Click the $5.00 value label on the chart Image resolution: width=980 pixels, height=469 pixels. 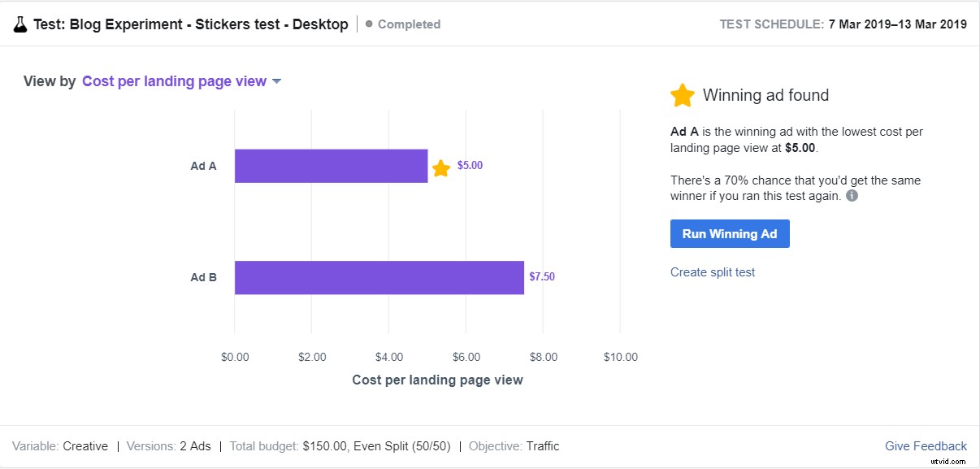pyautogui.click(x=470, y=165)
